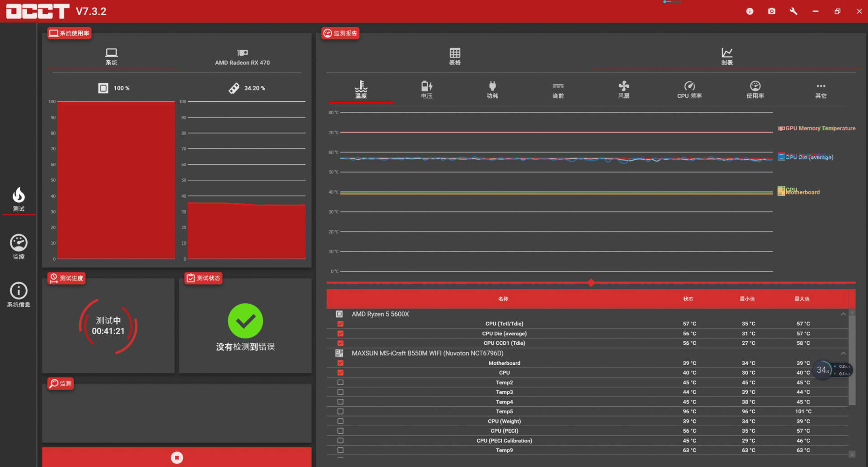Show the 温度 (Temperature) graph category
This screenshot has width=868, height=467.
tap(361, 90)
